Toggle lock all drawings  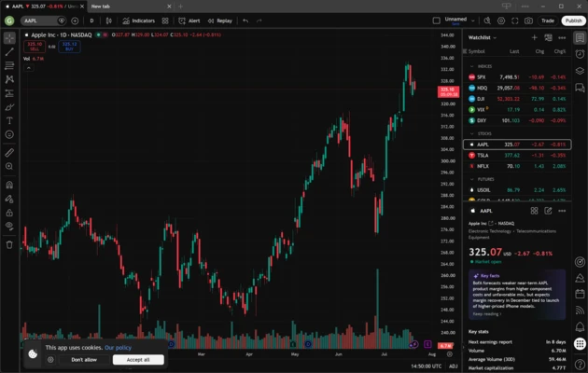[9, 213]
